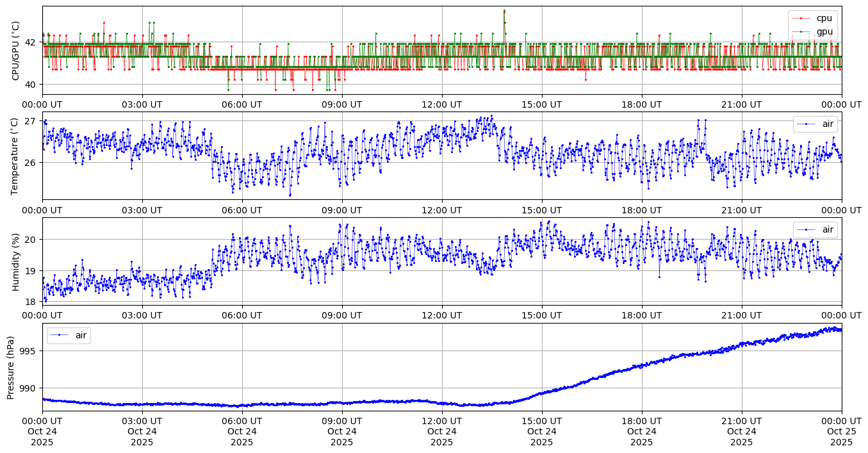Click the Pressure (hPa) y-axis label
The width and height of the screenshot is (868, 453).
tap(11, 367)
